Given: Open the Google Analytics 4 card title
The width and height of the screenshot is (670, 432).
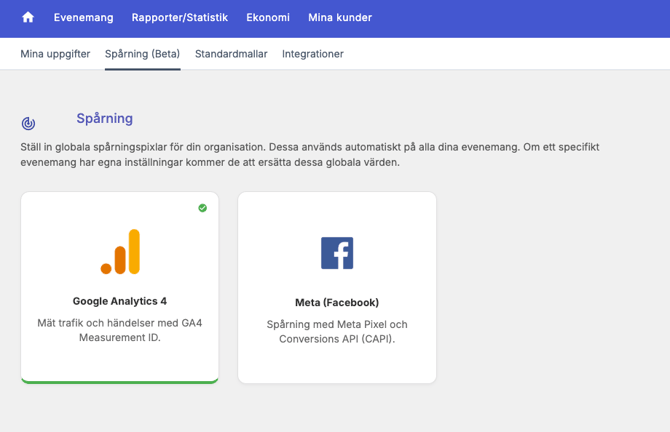Looking at the screenshot, I should (120, 301).
